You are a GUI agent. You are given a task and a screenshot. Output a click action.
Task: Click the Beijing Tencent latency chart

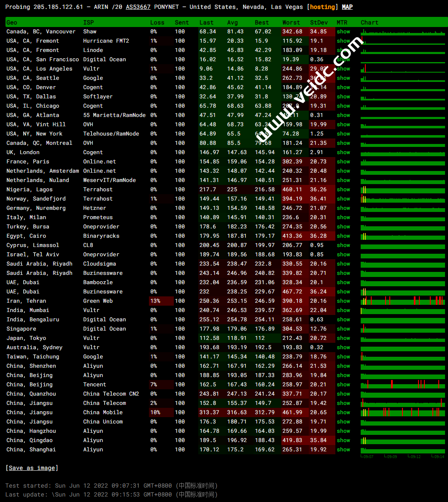click(x=402, y=384)
